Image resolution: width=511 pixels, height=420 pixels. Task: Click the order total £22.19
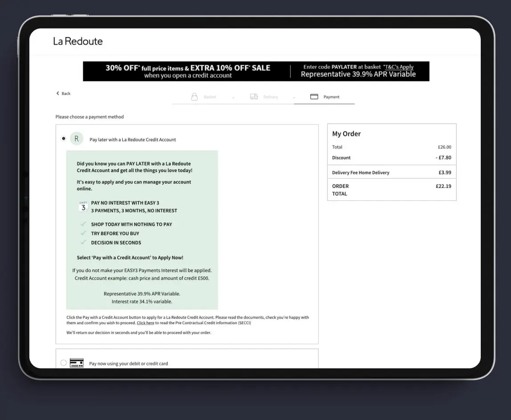[443, 186]
